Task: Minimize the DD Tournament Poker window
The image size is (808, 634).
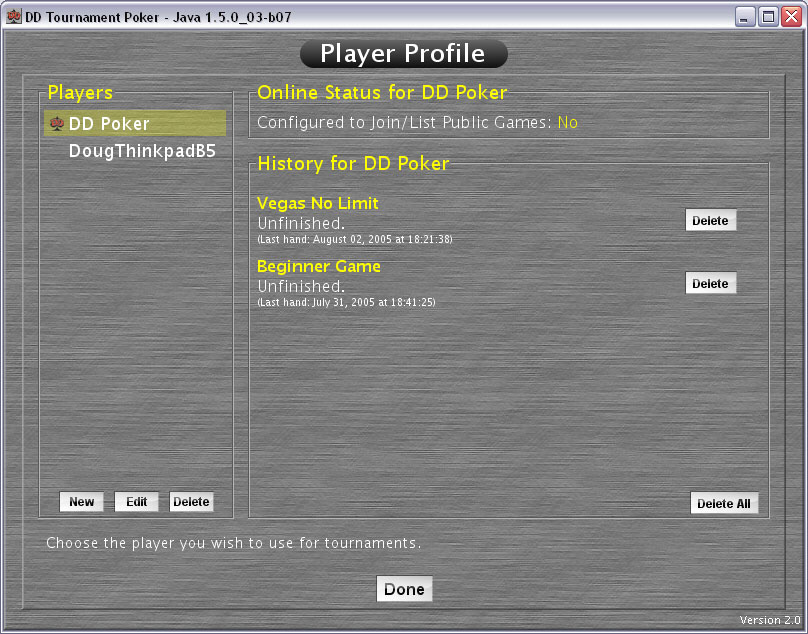Action: (746, 17)
